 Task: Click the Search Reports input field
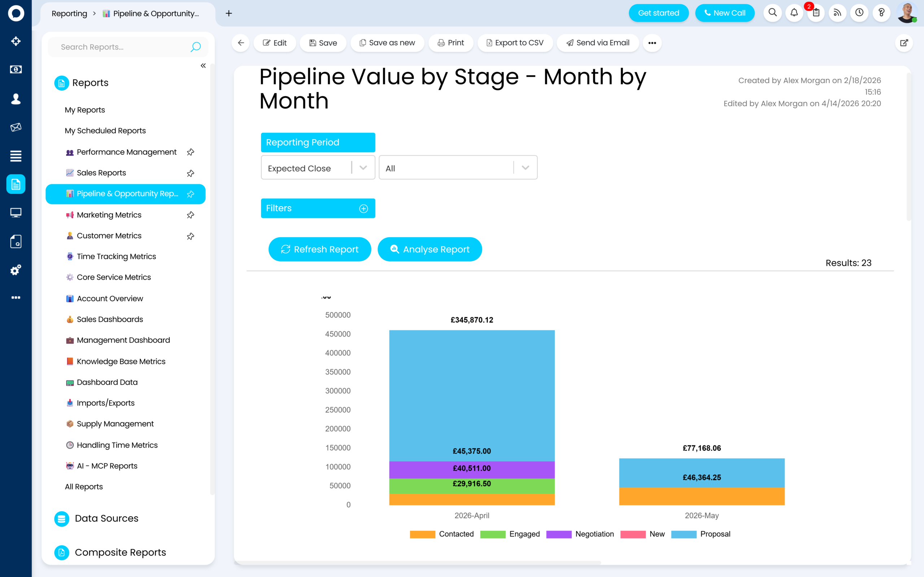tap(128, 47)
